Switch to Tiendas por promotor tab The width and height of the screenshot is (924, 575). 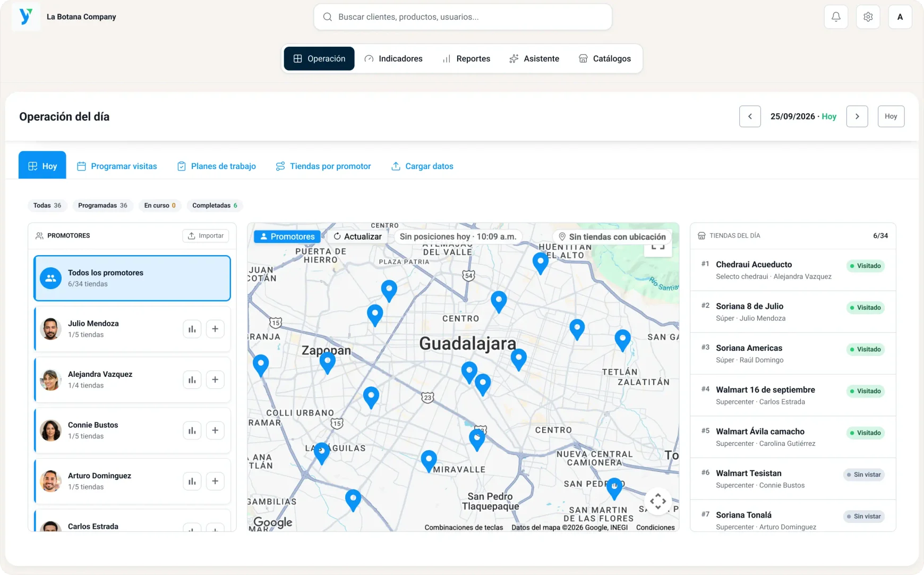tap(323, 166)
